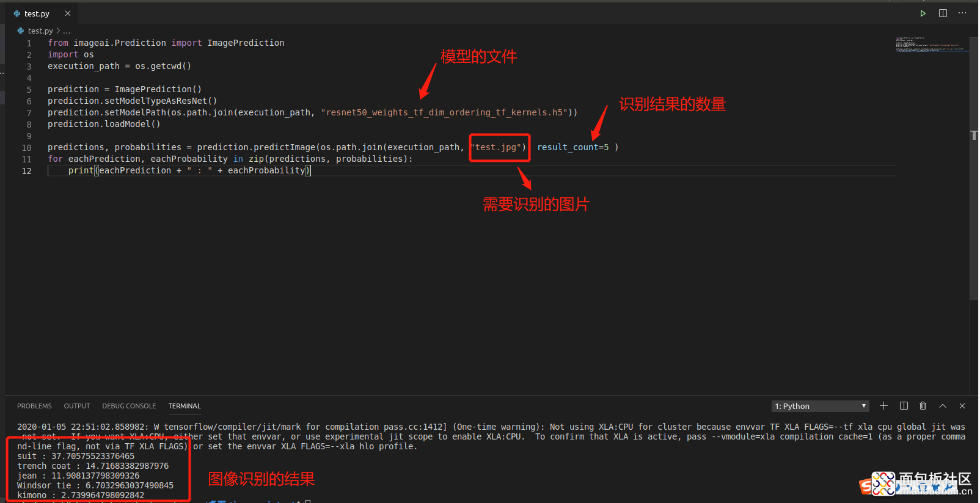Viewport: 980px width, 503px height.
Task: Click 'result_count=5' in line 10
Action: coord(573,147)
